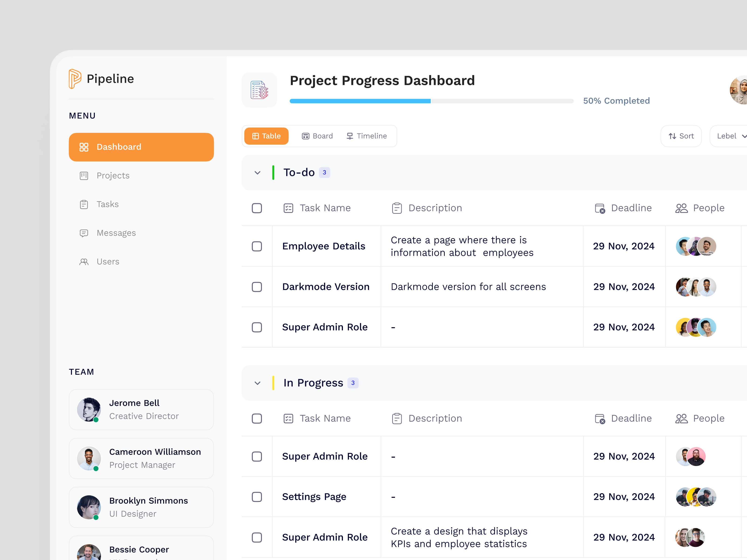
Task: Click the Pipeline logo icon
Action: [x=75, y=79]
